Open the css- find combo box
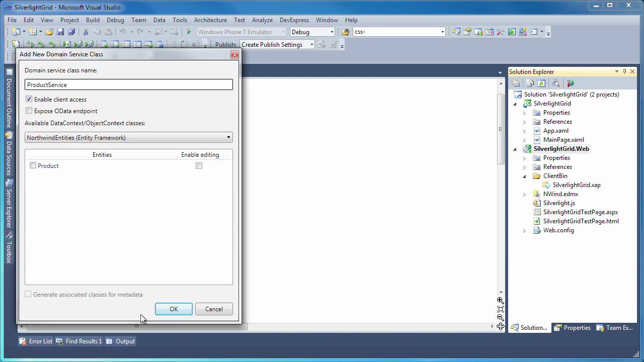This screenshot has width=644, height=362. tap(399, 32)
